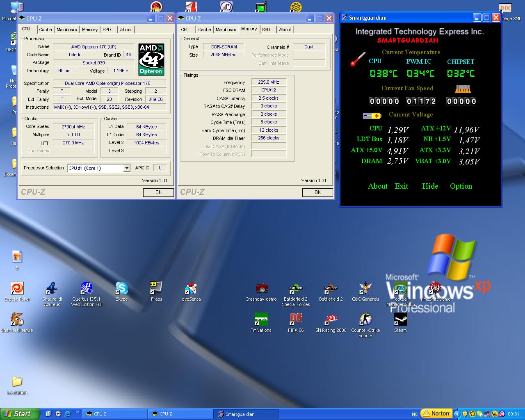Click the heatsink fan icon in Smartguardian
Screen dimensions: 525x420
pyautogui.click(x=463, y=89)
